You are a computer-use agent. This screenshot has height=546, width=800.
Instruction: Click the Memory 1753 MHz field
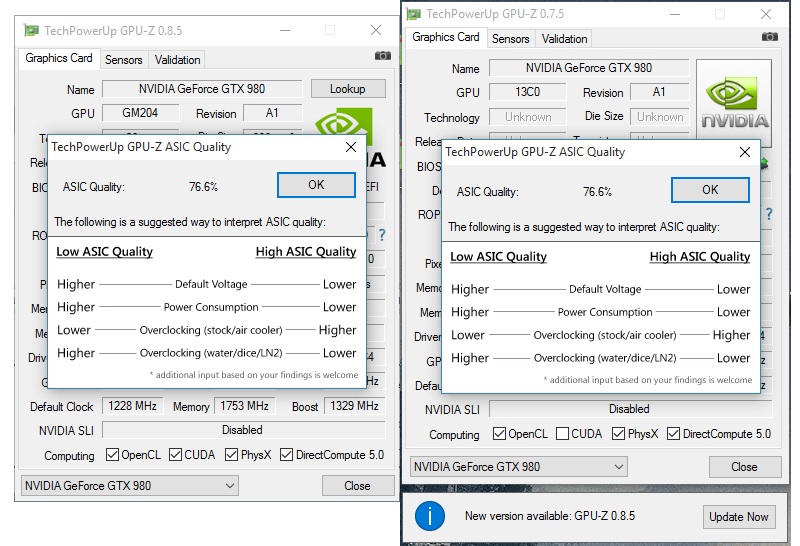[x=245, y=406]
